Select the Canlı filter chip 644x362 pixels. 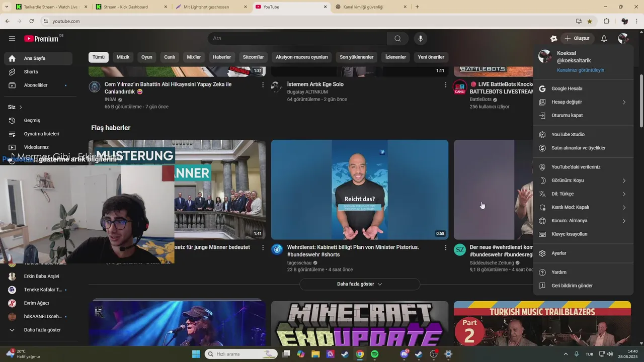[170, 57]
